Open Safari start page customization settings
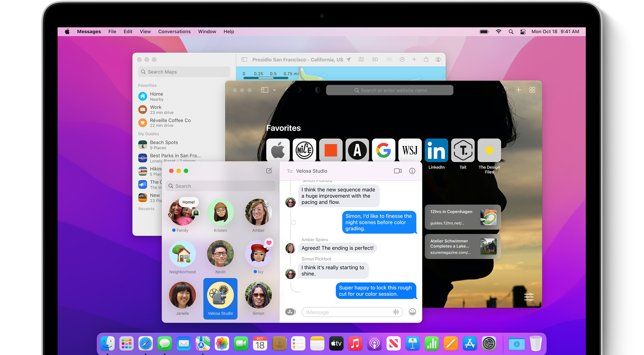The width and height of the screenshot is (644, 355). [x=529, y=297]
